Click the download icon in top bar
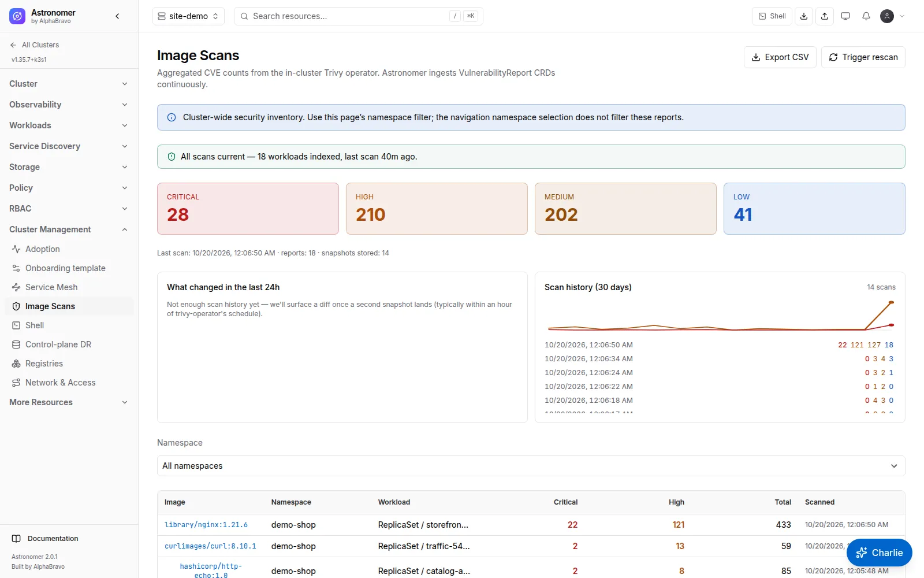 (804, 16)
